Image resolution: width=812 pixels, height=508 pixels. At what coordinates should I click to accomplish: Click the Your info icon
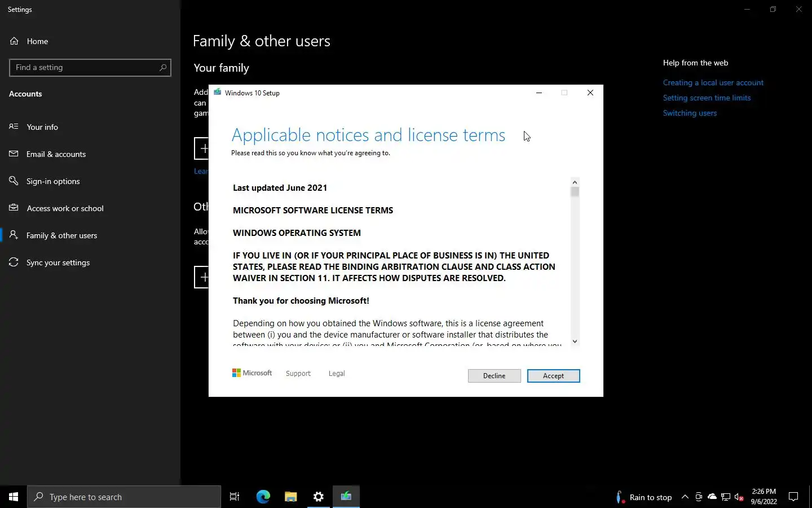click(x=14, y=126)
